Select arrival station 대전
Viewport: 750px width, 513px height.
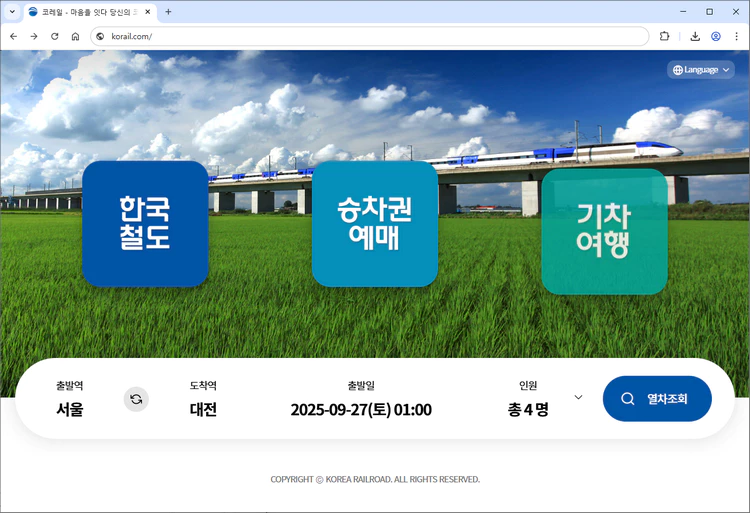coord(203,410)
